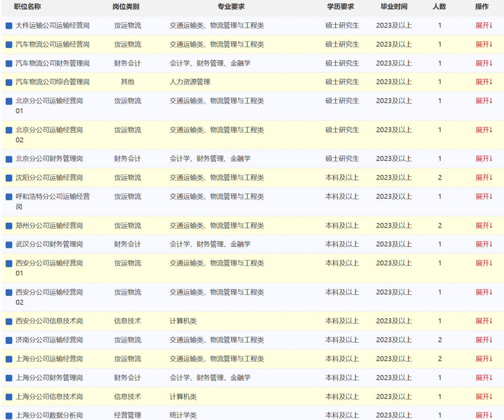
Task: Click the 操作 column header
Action: (x=482, y=7)
